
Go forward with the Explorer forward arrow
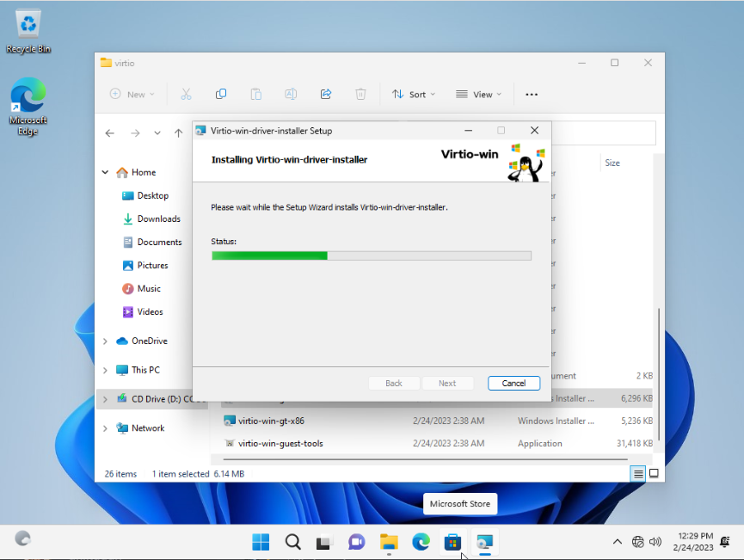click(135, 133)
